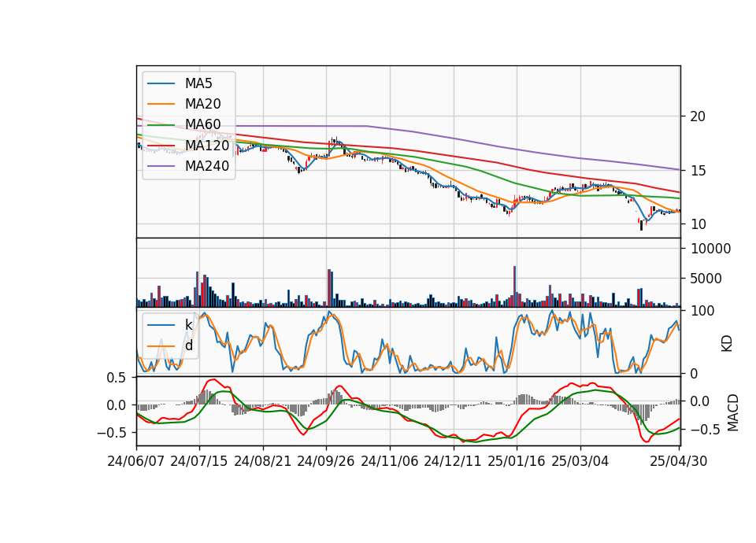Click the blue MA5 legend line swatch
756x543 pixels.
point(161,83)
